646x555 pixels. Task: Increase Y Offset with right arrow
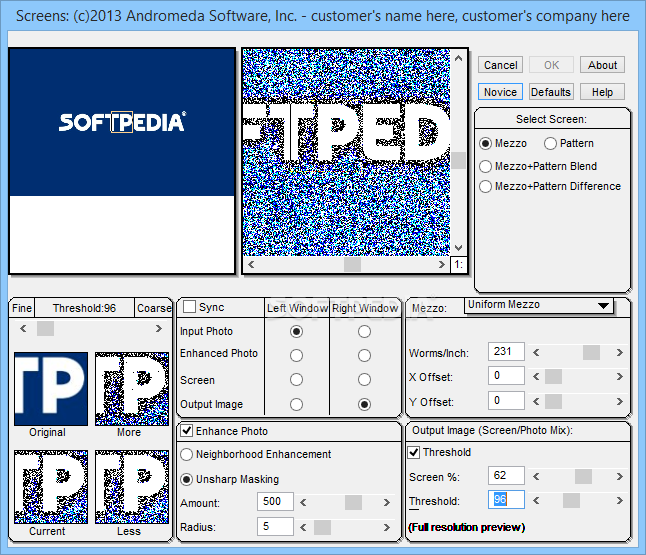coord(620,401)
